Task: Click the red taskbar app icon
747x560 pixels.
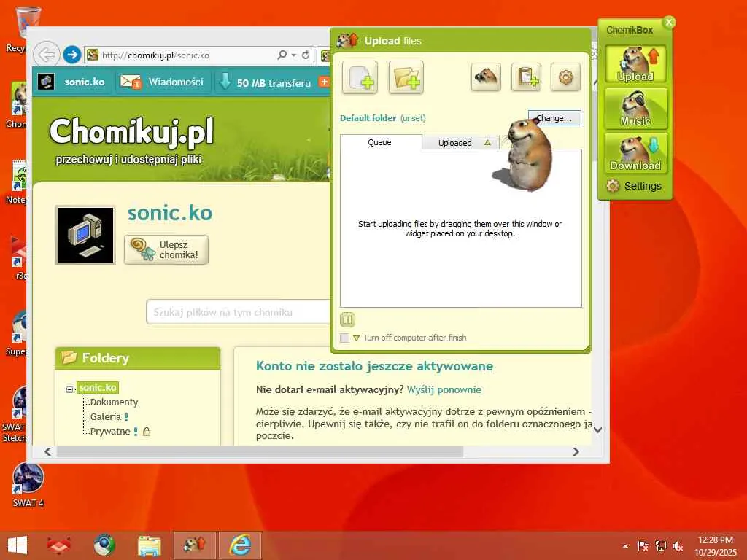Action: click(x=58, y=545)
